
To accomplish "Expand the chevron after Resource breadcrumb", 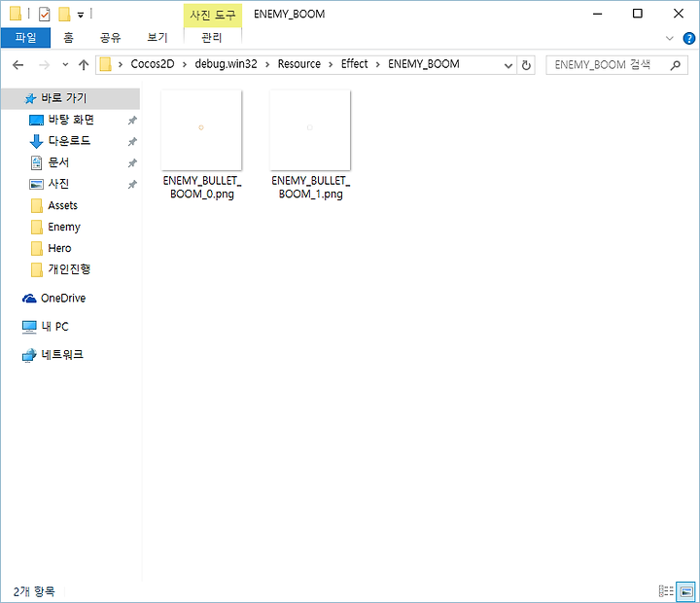I will click(331, 65).
